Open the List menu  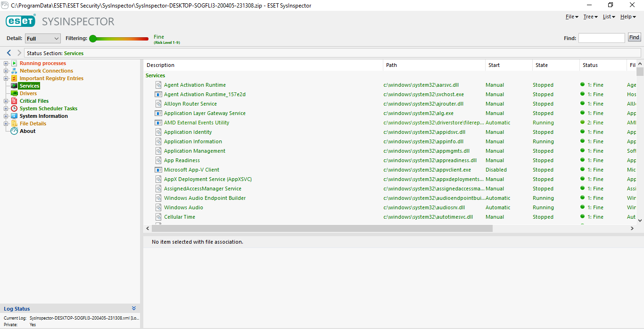click(609, 16)
